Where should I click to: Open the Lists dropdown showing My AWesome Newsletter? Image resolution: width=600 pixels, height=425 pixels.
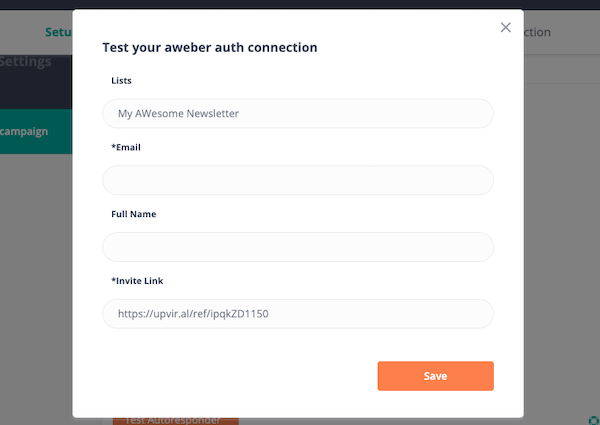coord(298,113)
